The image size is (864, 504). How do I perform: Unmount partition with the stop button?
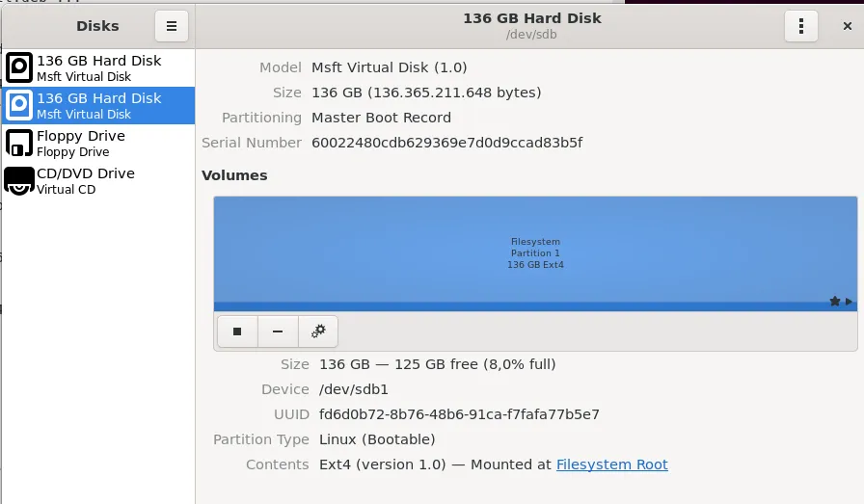click(x=237, y=332)
